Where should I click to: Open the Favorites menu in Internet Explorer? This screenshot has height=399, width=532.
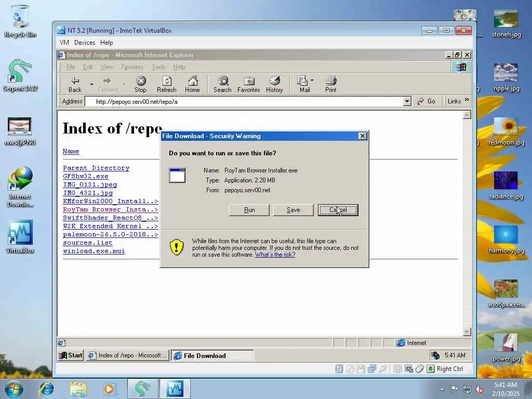[132, 67]
